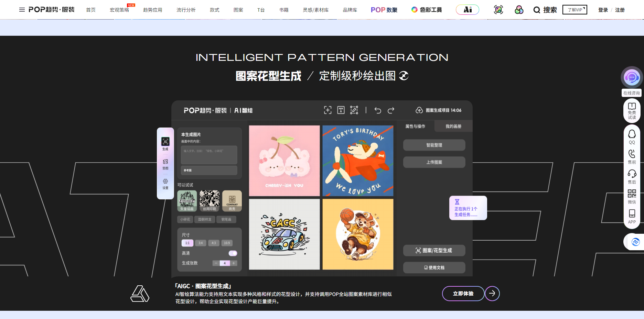
Task: Click the 智能整理 button
Action: point(434,145)
